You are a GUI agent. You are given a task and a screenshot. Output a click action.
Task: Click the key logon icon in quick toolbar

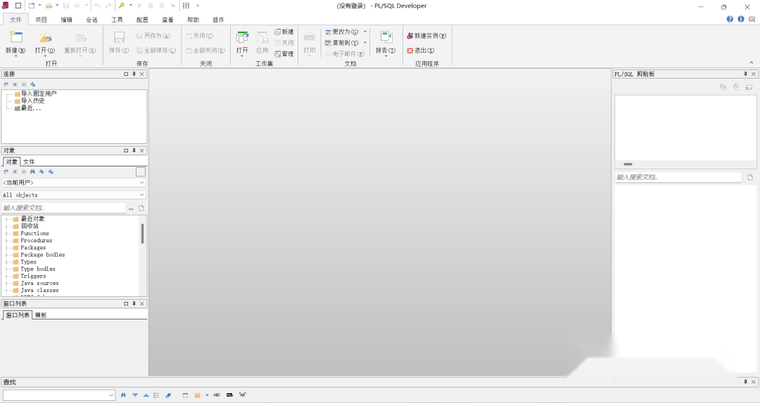click(x=122, y=6)
